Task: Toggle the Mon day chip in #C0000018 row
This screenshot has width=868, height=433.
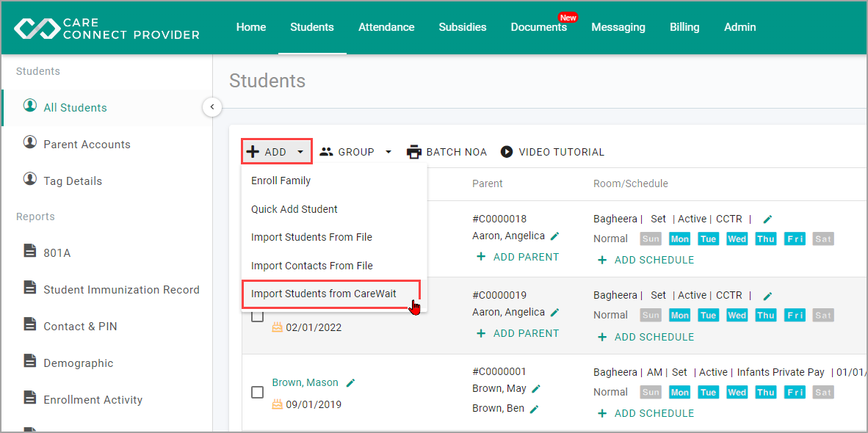Action: 680,239
